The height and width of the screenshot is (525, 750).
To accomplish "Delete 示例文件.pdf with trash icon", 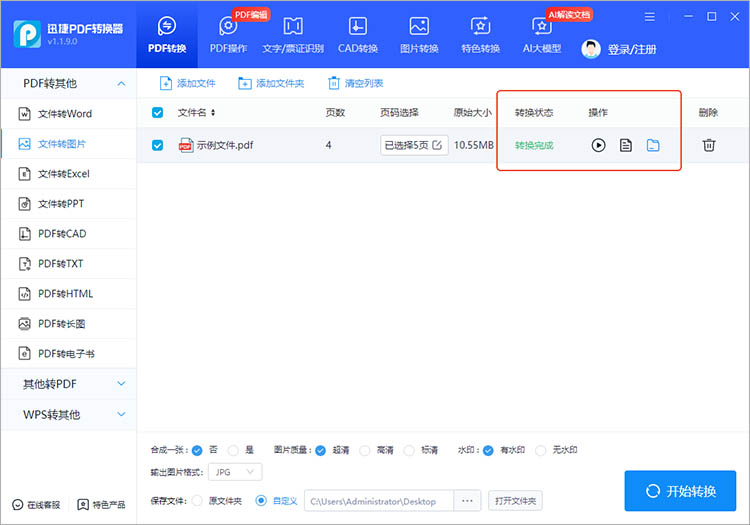I will tap(709, 145).
